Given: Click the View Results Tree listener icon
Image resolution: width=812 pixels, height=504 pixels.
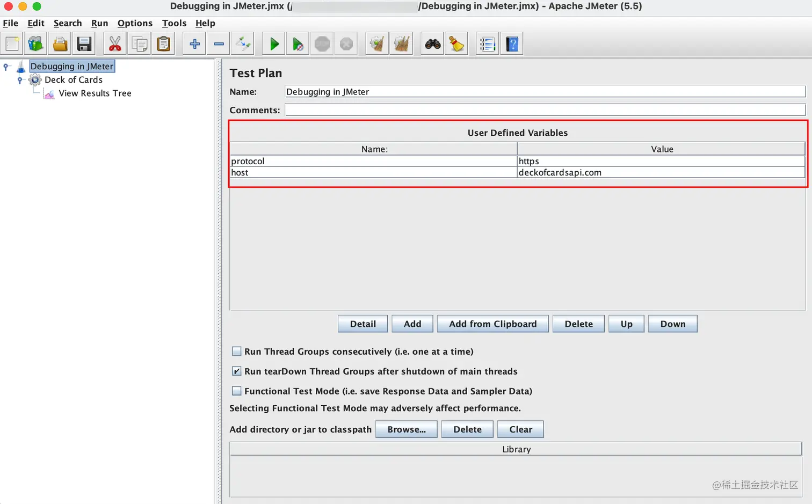Looking at the screenshot, I should tap(49, 94).
